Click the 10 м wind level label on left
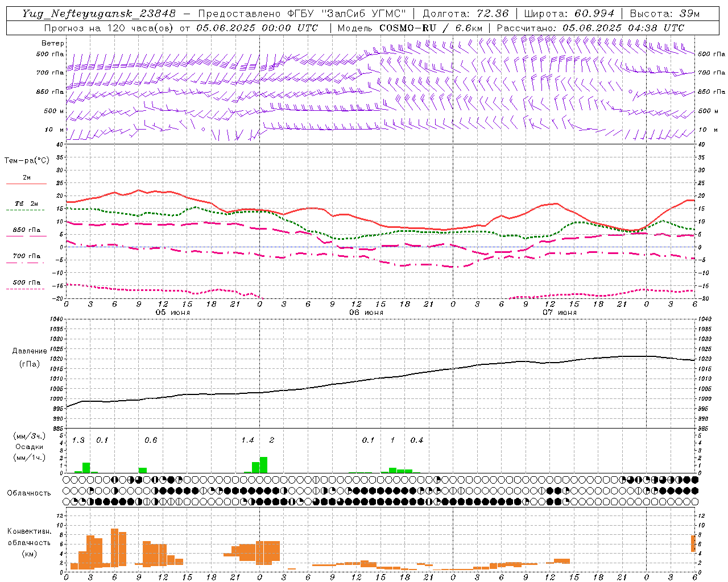Screen dimensions: 728x582 (55, 130)
